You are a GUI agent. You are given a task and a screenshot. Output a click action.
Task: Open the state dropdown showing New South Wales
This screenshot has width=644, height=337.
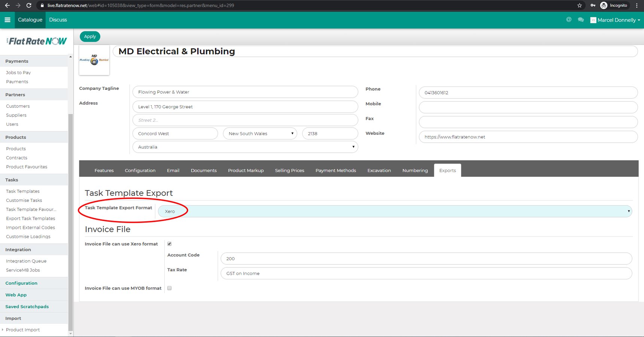click(260, 133)
